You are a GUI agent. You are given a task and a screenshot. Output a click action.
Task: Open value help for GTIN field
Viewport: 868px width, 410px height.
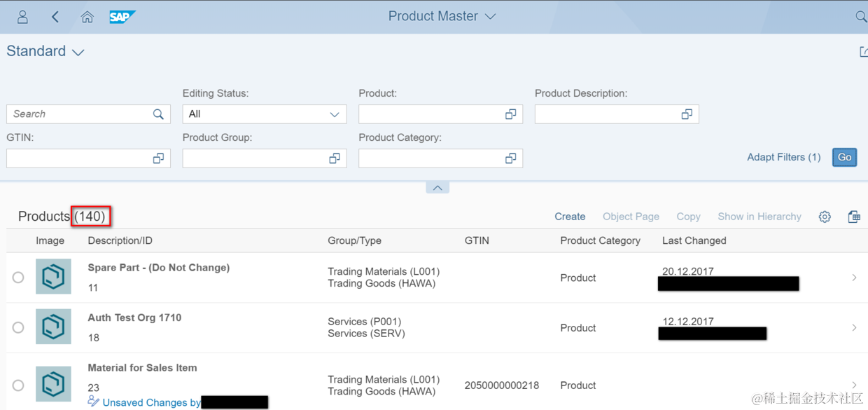(158, 159)
